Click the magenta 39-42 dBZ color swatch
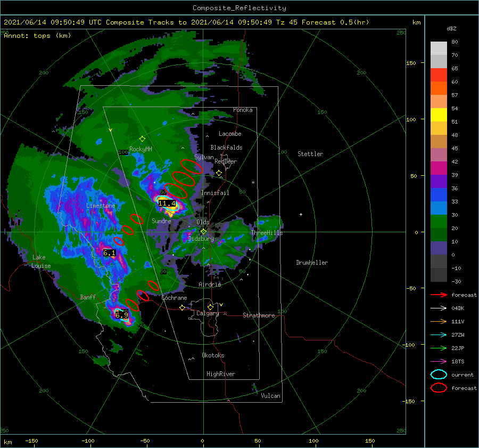The height and width of the screenshot is (448, 479). [x=439, y=168]
